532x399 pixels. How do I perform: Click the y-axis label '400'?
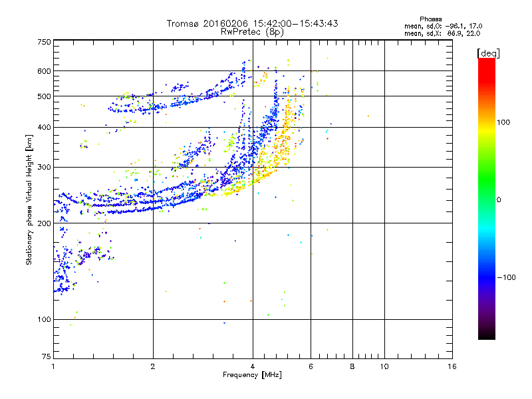(44, 127)
